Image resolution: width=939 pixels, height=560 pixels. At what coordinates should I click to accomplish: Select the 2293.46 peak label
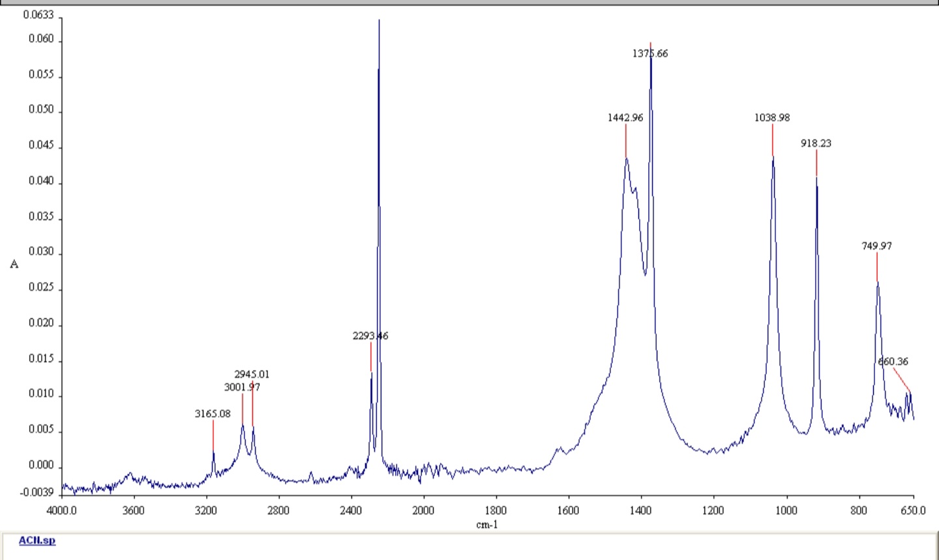[370, 336]
